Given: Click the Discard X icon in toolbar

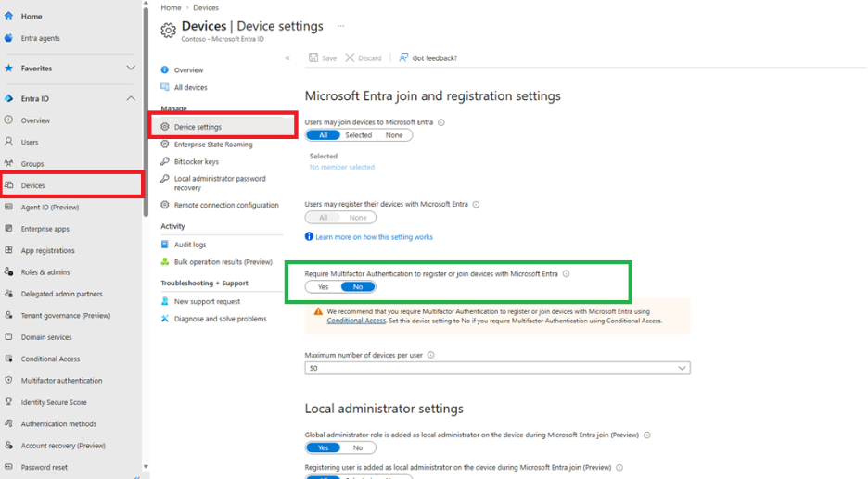Looking at the screenshot, I should (350, 57).
